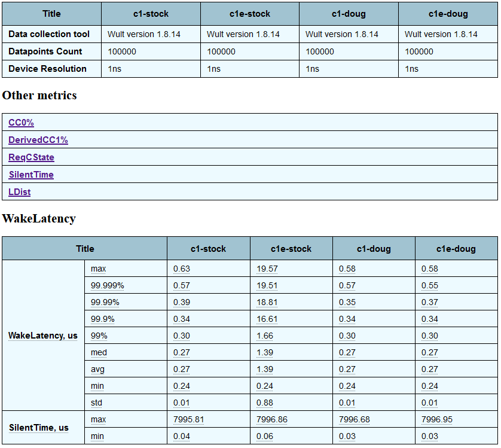Click the WakeLatency section heading
The width and height of the screenshot is (501, 448).
tap(39, 218)
